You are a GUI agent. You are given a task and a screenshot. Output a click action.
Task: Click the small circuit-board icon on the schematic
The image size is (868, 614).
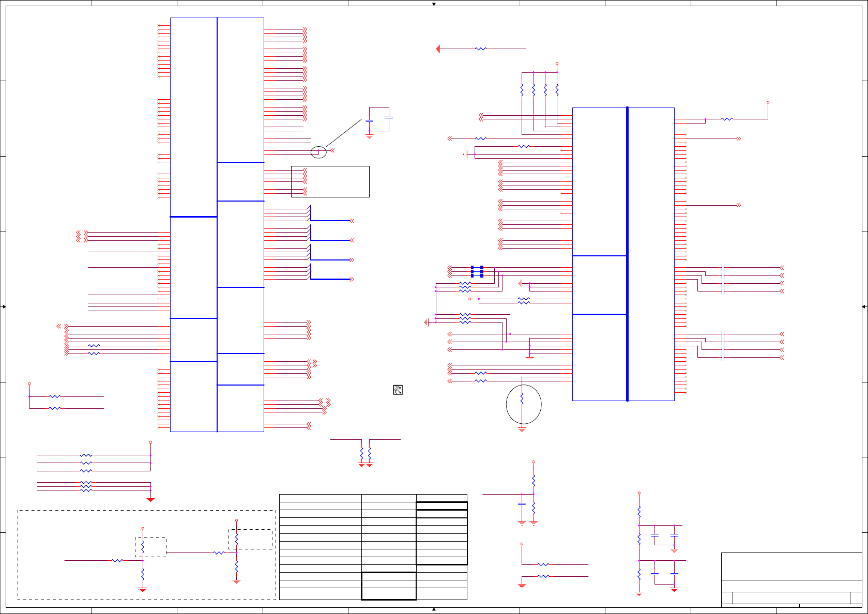tap(398, 390)
